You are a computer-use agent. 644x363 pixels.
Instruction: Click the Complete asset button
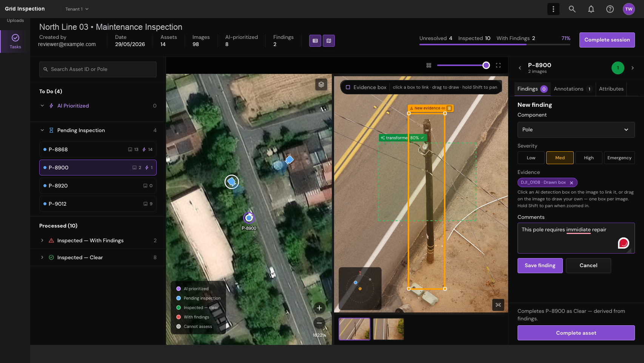click(576, 333)
